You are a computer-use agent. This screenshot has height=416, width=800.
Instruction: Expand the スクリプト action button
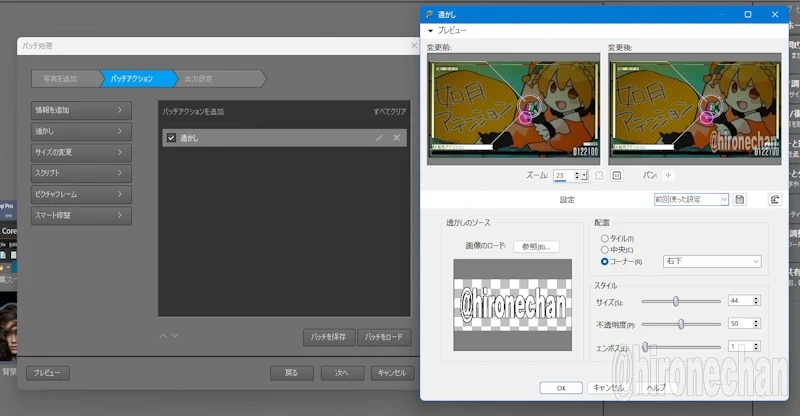pyautogui.click(x=81, y=173)
